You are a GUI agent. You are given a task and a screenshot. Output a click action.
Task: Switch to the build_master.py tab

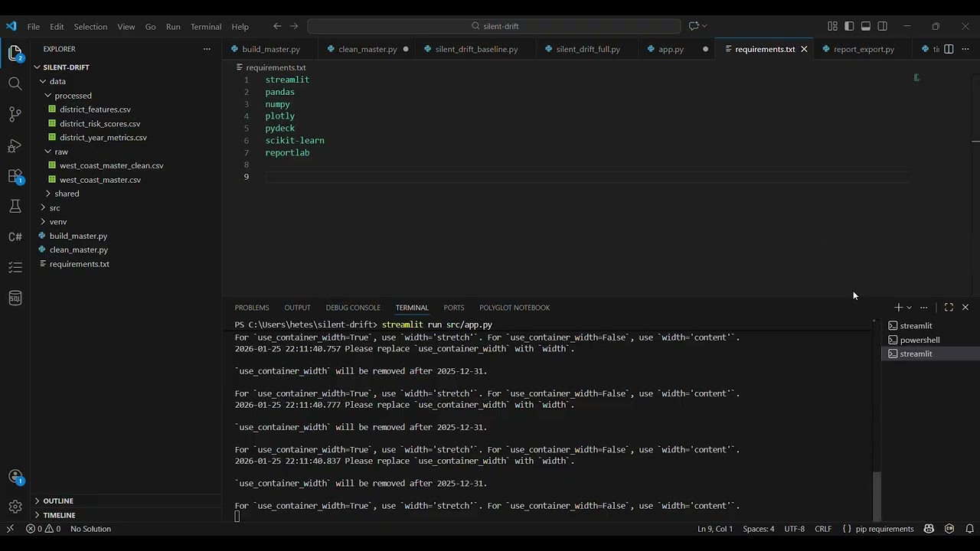270,49
